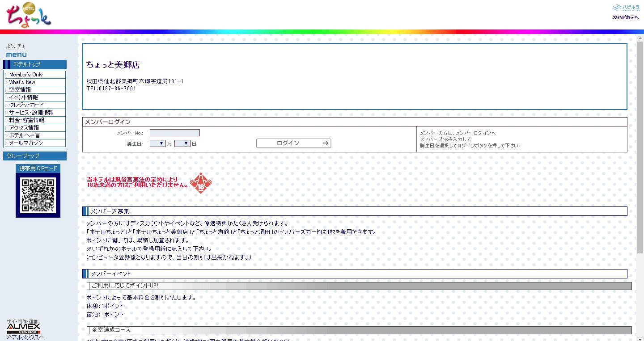Image resolution: width=644 pixels, height=341 pixels.
Task: Click the mobile QR code image
Action: pos(38,195)
